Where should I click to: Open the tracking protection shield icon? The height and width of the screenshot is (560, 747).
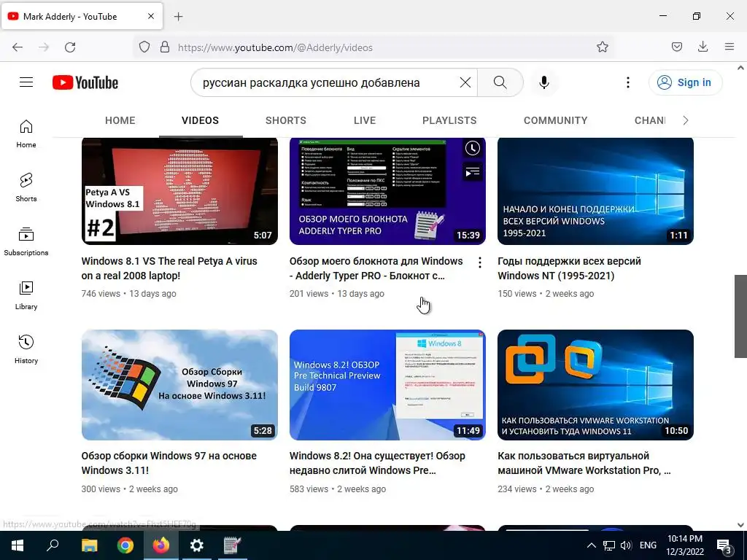(144, 47)
